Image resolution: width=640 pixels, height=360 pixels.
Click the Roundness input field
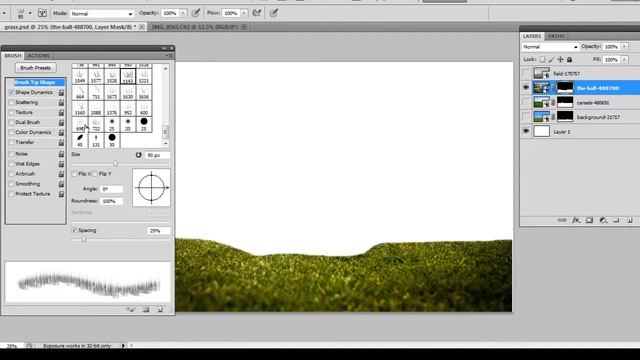(x=111, y=201)
